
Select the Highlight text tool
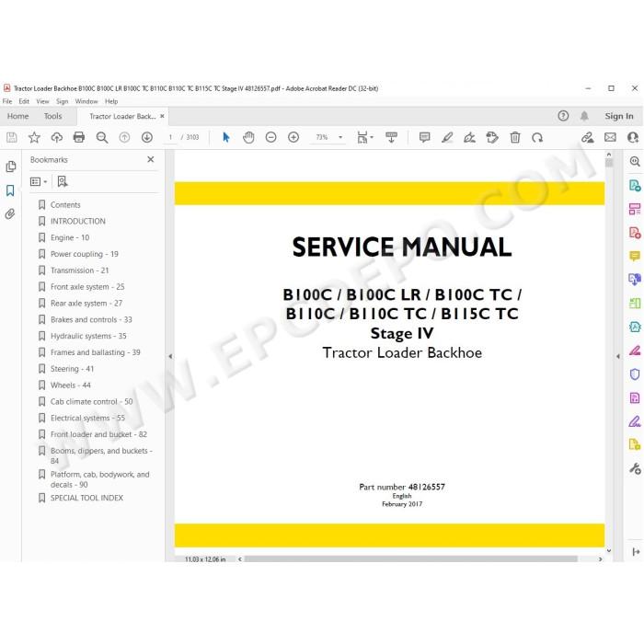[x=447, y=137]
